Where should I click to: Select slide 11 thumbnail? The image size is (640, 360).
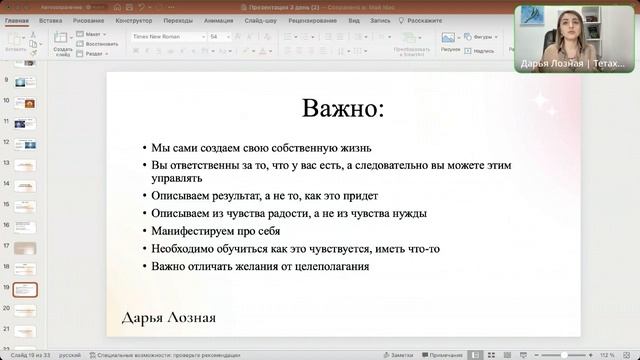pos(25,124)
